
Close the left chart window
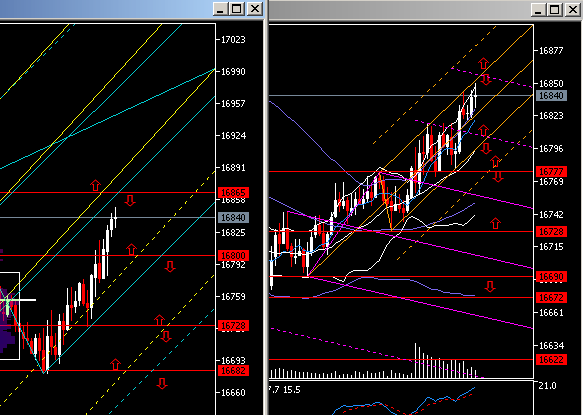tap(255, 9)
